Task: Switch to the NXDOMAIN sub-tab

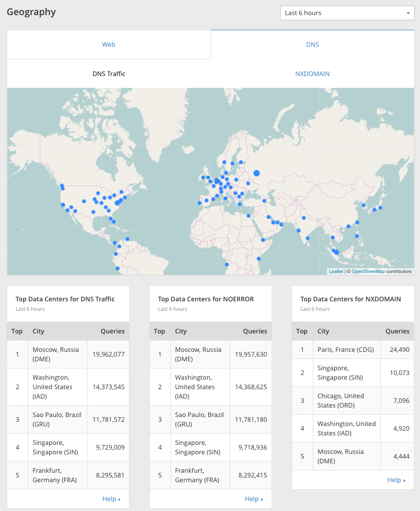Action: pos(312,74)
